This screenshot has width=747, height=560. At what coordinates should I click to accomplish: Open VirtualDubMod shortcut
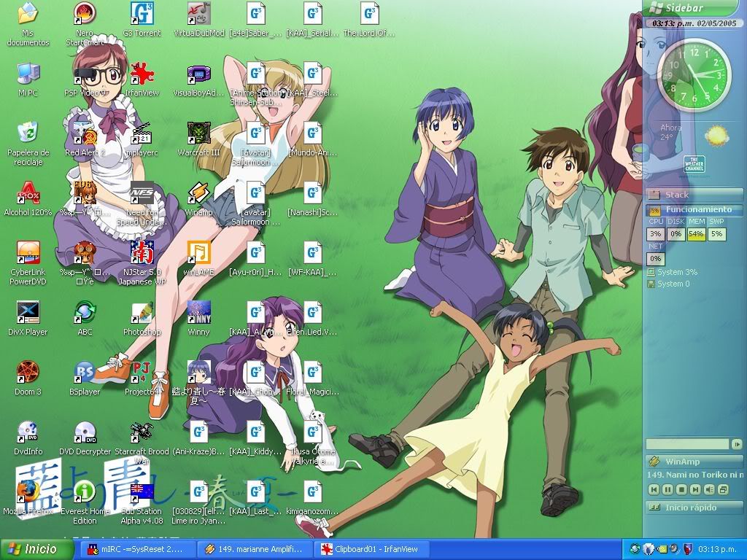pos(198,15)
